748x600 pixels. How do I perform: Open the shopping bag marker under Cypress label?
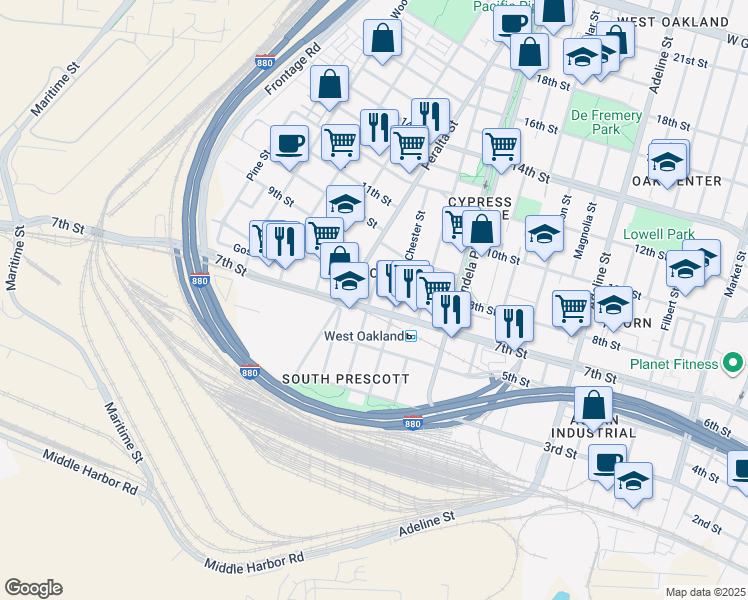click(482, 229)
